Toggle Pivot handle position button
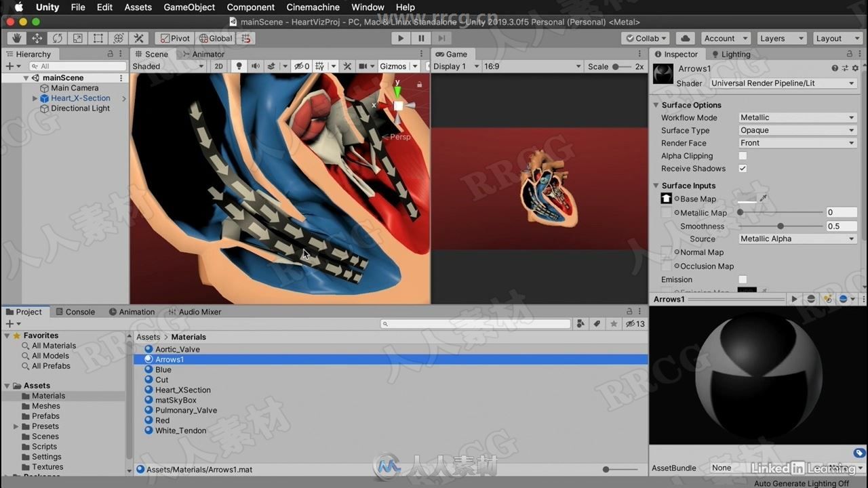 coord(175,39)
